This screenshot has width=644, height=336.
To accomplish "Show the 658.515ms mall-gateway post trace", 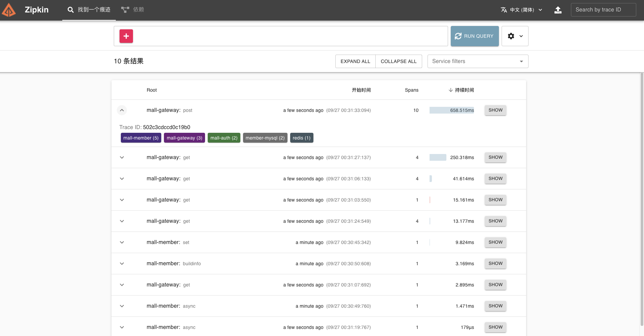I will (x=496, y=110).
